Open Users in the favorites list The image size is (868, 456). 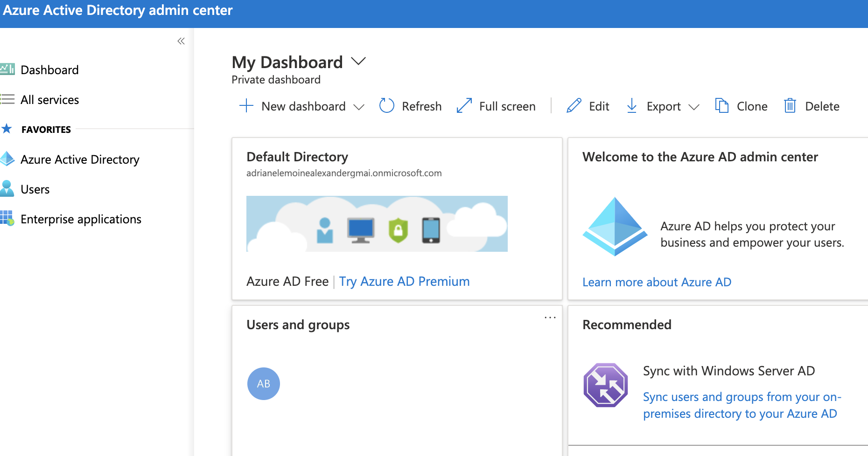pyautogui.click(x=35, y=189)
